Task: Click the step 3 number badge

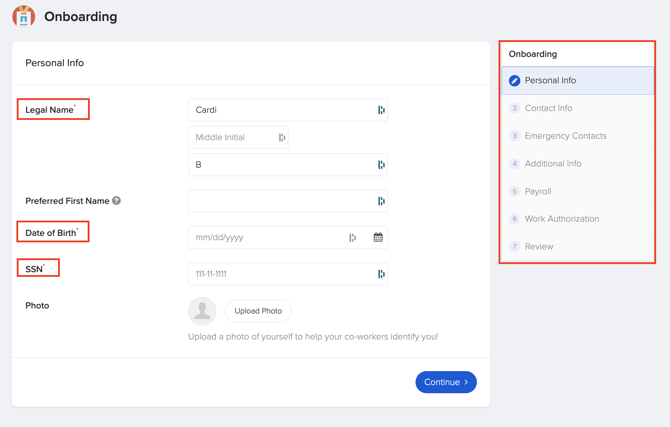Action: click(514, 136)
